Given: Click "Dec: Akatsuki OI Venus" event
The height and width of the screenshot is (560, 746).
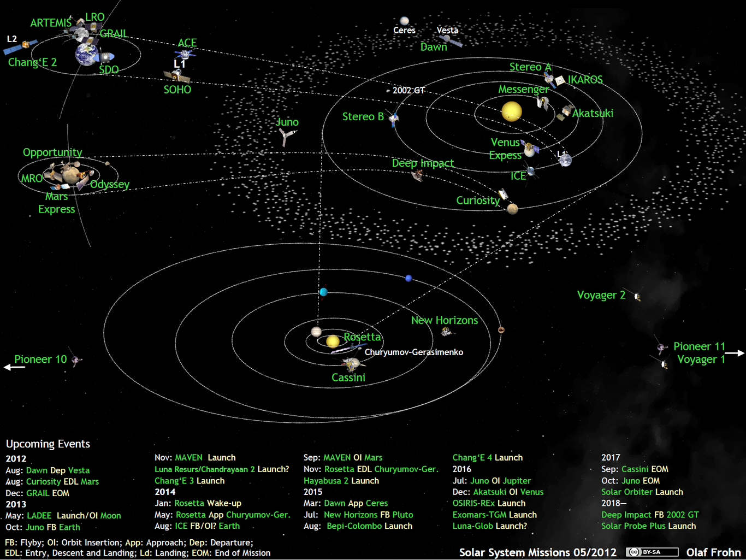Looking at the screenshot, I should point(498,492).
